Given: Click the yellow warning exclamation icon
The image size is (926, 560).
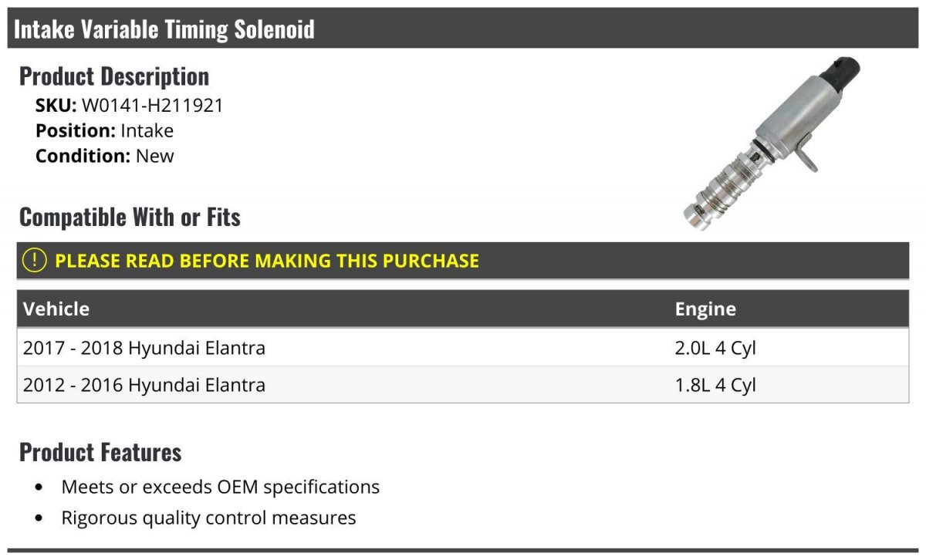Looking at the screenshot, I should 35,261.
